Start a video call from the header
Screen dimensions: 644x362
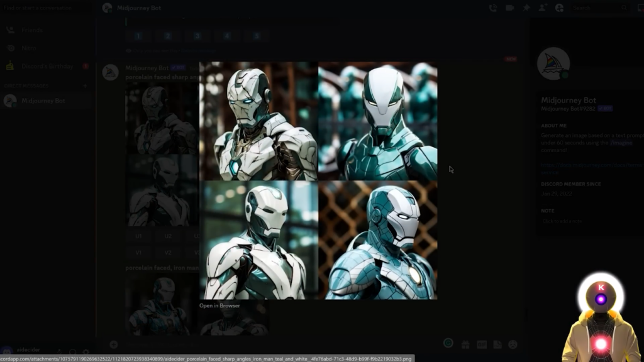coord(509,8)
